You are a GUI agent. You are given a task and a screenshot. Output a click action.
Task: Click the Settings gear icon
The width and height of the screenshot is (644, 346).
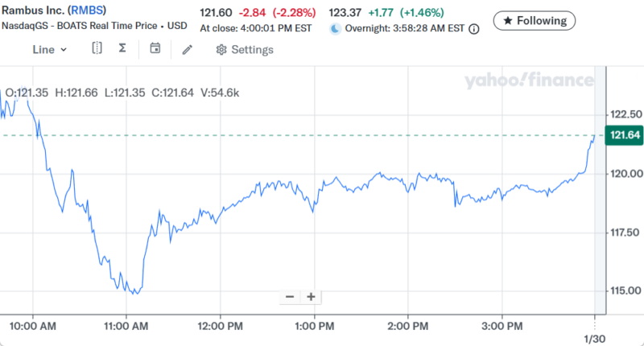pyautogui.click(x=221, y=50)
